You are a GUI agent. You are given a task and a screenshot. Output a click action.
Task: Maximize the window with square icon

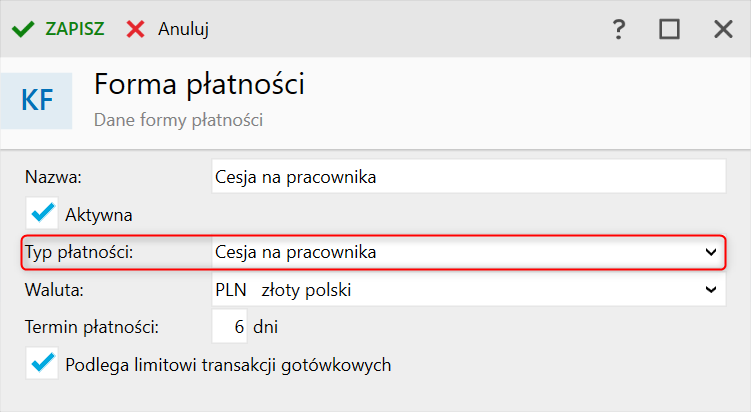(x=669, y=29)
